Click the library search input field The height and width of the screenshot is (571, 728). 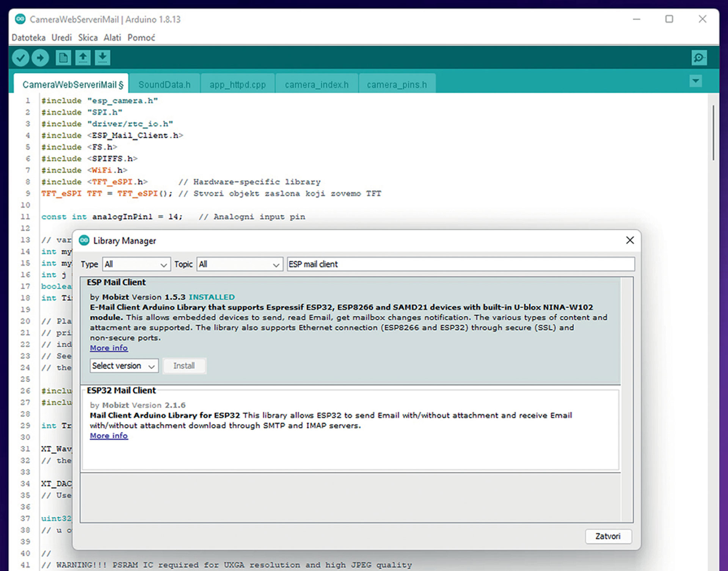pyautogui.click(x=460, y=264)
